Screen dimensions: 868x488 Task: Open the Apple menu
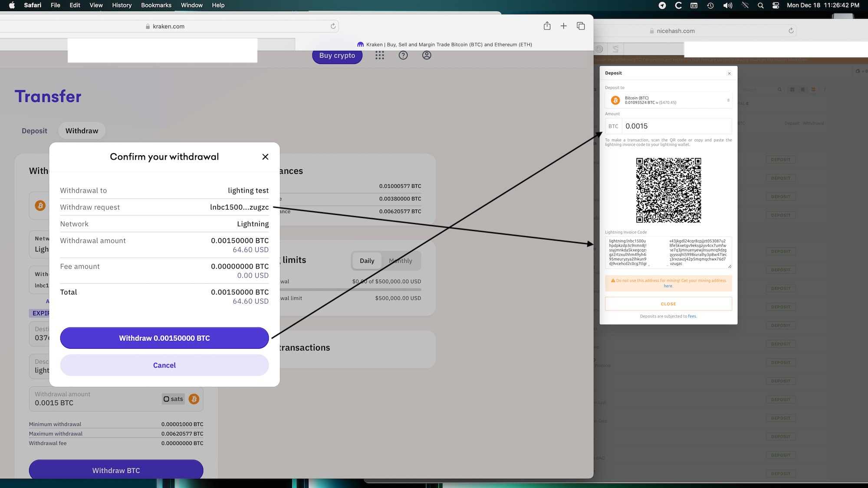click(12, 5)
